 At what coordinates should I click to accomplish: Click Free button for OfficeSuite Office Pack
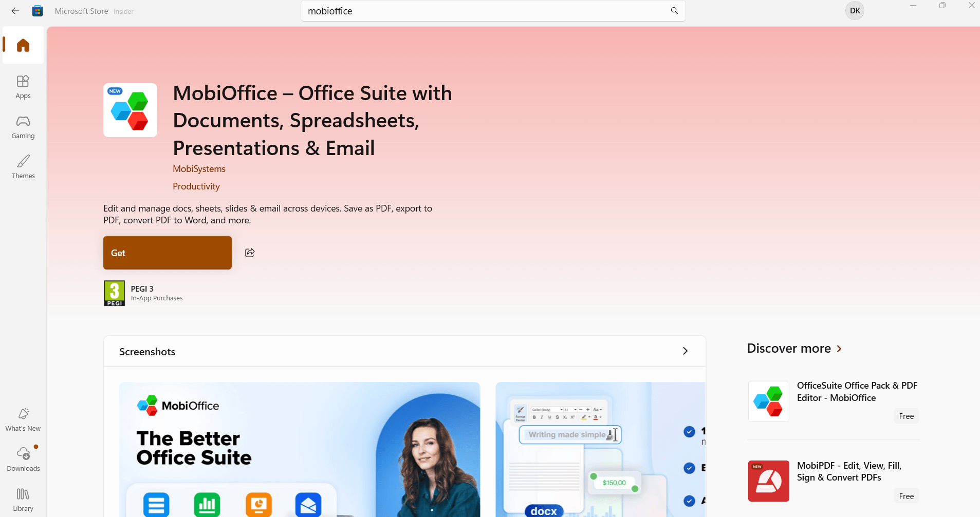[x=906, y=416]
